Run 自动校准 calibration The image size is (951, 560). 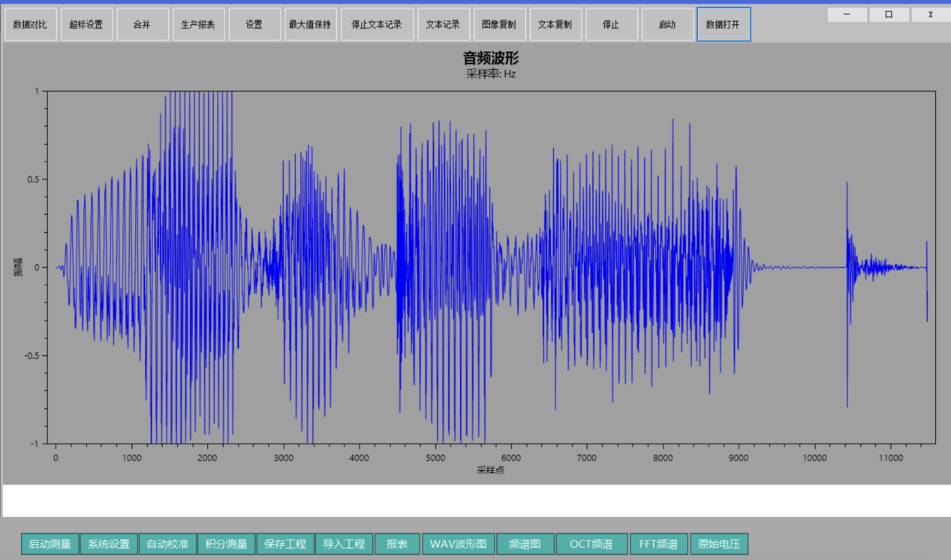[x=167, y=544]
